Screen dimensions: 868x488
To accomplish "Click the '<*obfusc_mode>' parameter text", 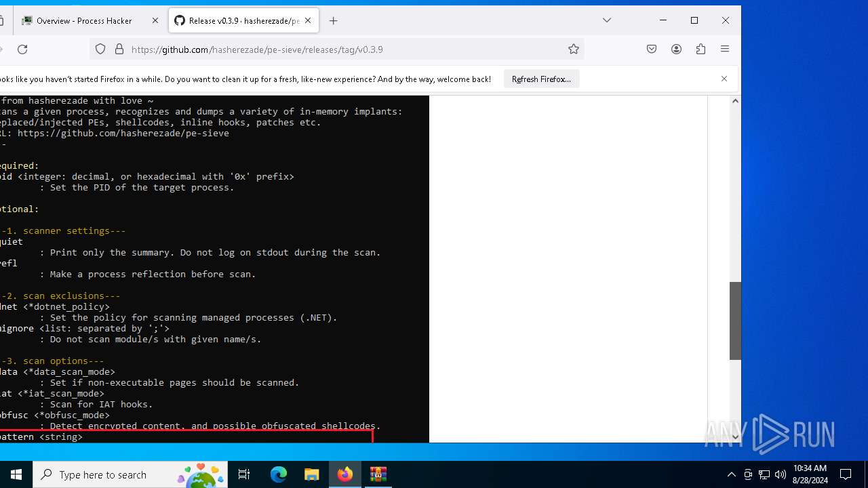I will tap(72, 415).
